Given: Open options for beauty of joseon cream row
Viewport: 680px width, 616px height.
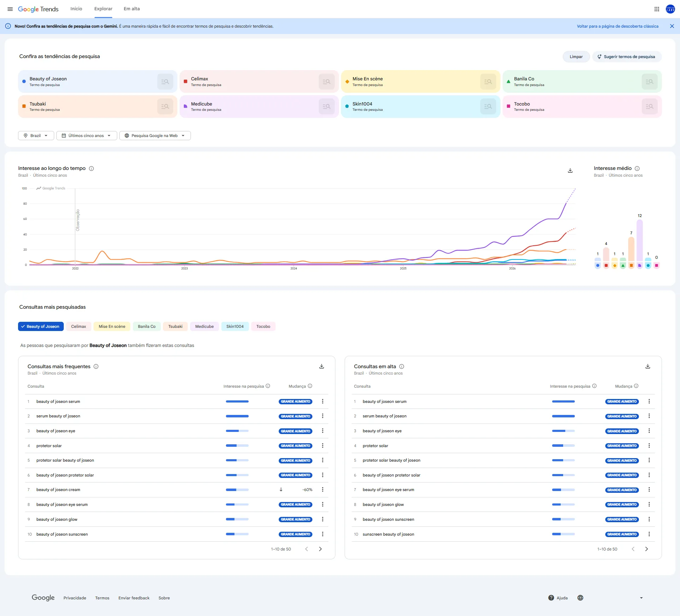Looking at the screenshot, I should tap(323, 490).
